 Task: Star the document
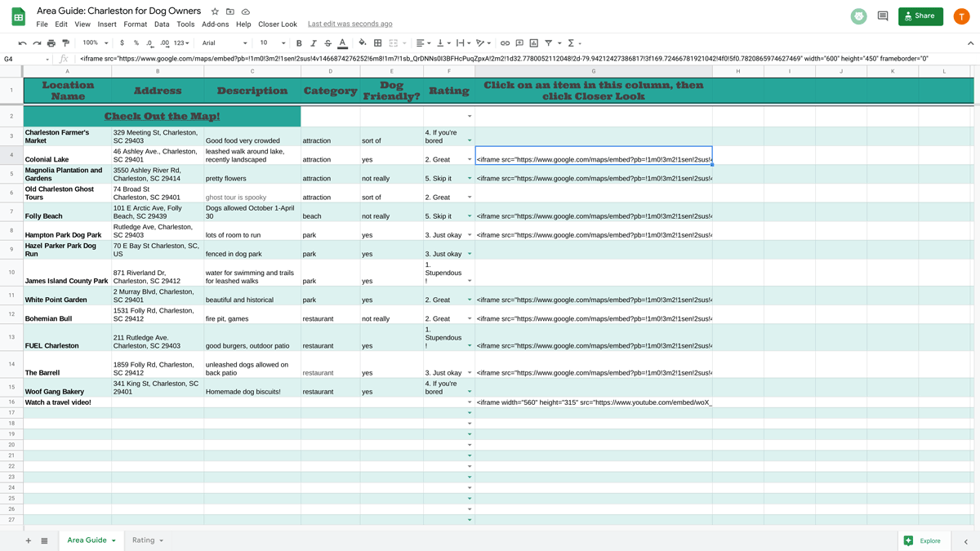(215, 11)
